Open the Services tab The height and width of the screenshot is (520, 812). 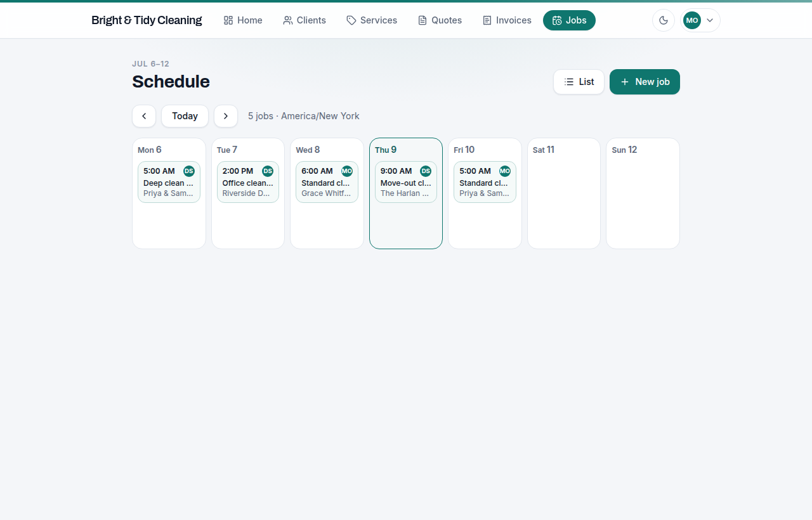[372, 20]
